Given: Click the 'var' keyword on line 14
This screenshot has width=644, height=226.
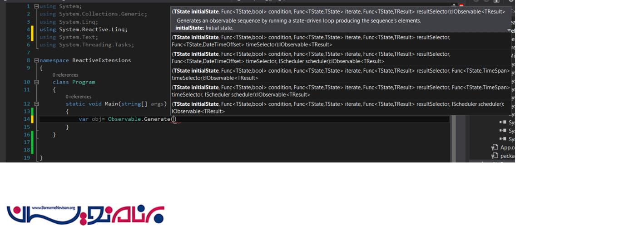Looking at the screenshot, I should click(x=84, y=119).
